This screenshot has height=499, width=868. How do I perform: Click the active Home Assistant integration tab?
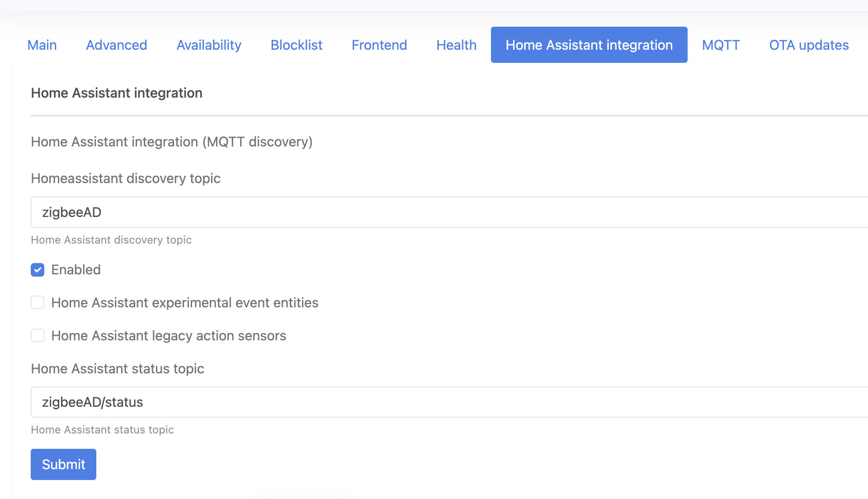[589, 45]
